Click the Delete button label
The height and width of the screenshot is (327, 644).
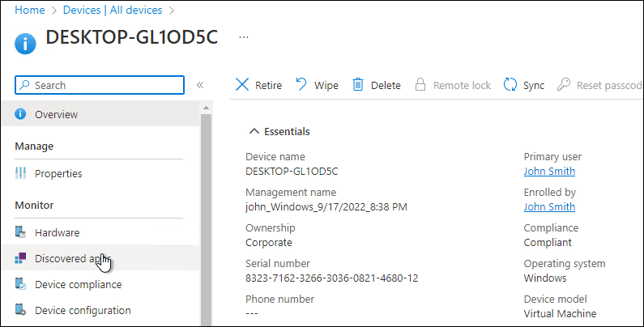tap(386, 85)
